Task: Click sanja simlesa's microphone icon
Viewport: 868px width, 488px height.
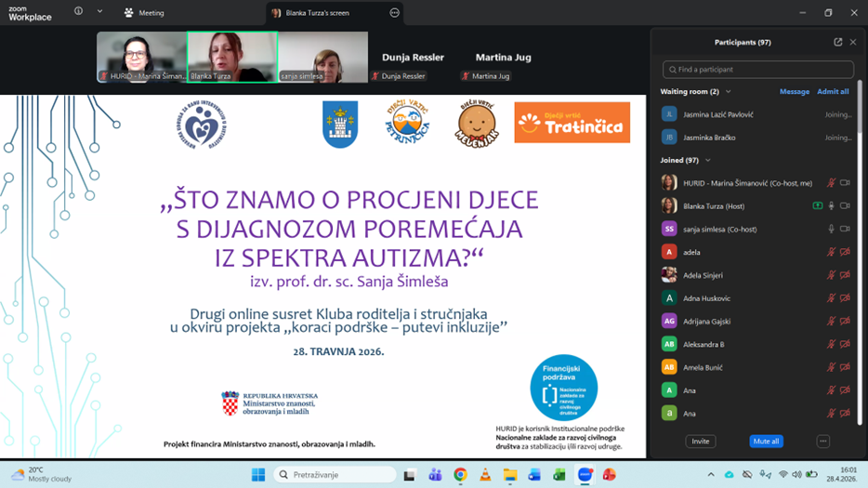Action: [x=831, y=229]
